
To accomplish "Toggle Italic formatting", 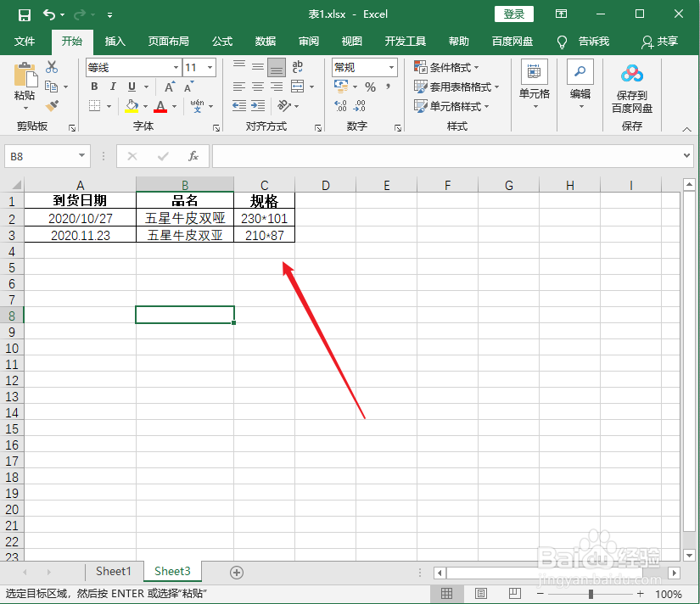I will (x=113, y=87).
